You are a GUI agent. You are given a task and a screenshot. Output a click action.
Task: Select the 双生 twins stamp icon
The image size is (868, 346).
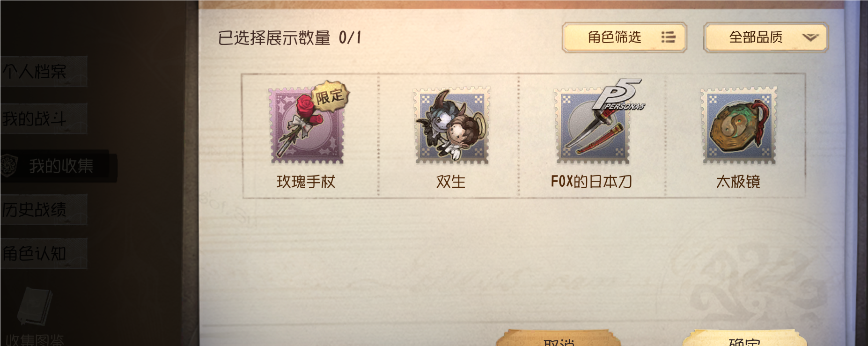tap(452, 125)
